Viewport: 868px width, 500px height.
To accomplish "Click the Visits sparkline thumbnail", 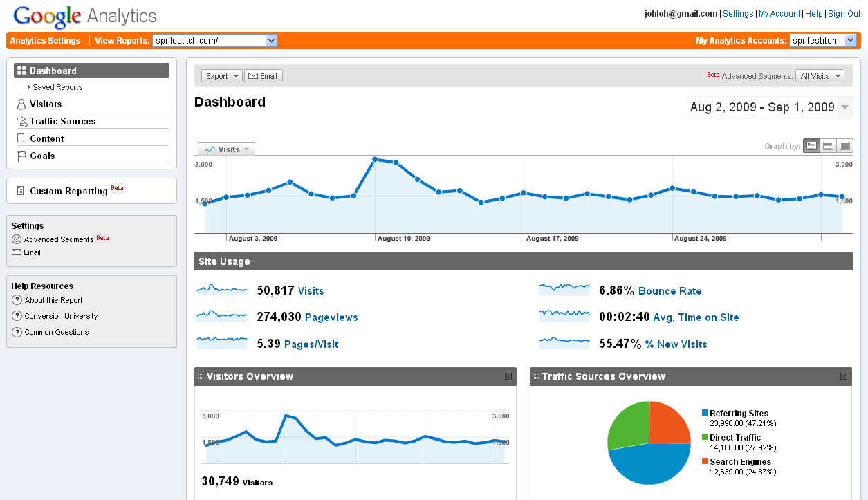I will pyautogui.click(x=222, y=290).
